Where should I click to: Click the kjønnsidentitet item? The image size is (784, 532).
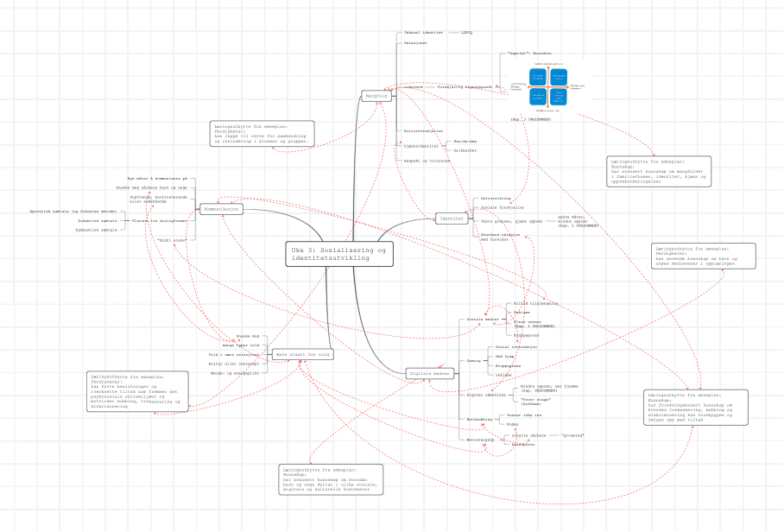(421, 146)
